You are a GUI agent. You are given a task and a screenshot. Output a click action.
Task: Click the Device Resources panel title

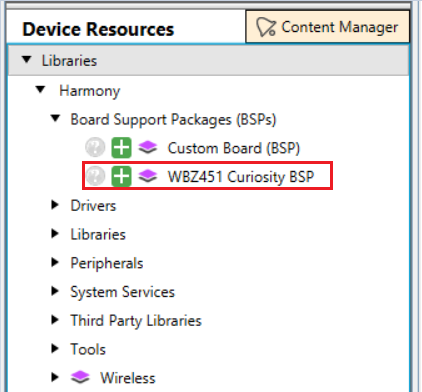[98, 29]
